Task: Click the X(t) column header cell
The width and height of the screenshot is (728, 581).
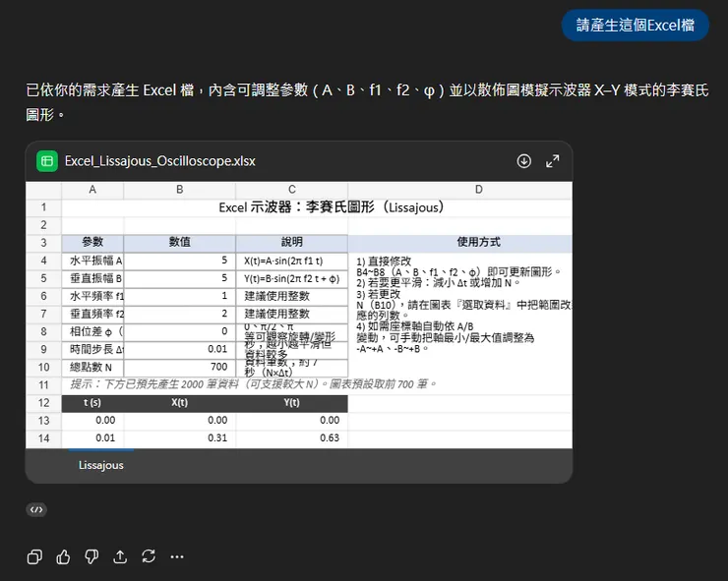Action: coord(180,403)
